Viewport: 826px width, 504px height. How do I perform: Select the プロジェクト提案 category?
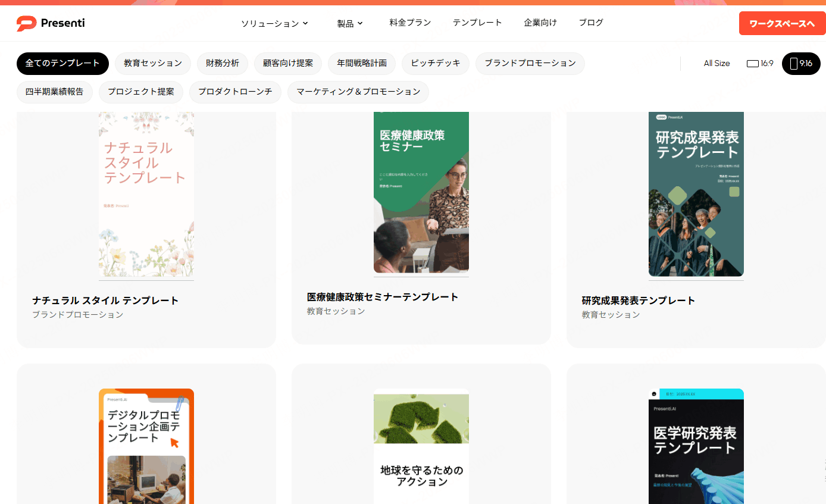pos(141,92)
